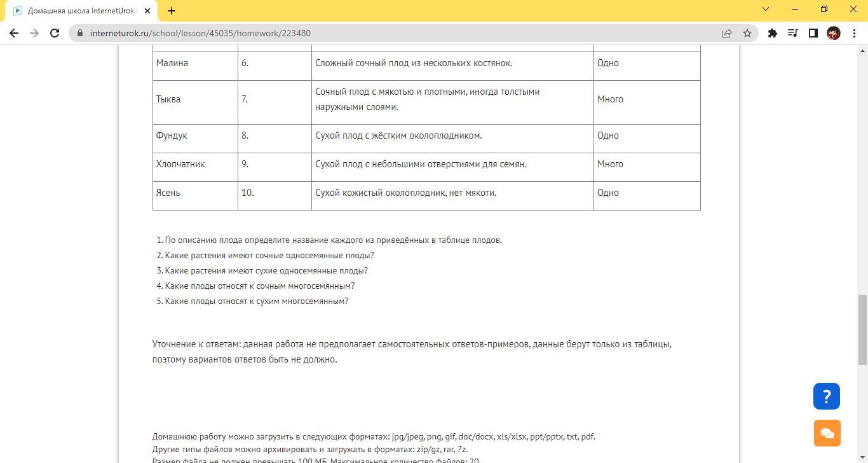868x463 pixels.
Task: Toggle the browser side panel
Action: click(813, 33)
